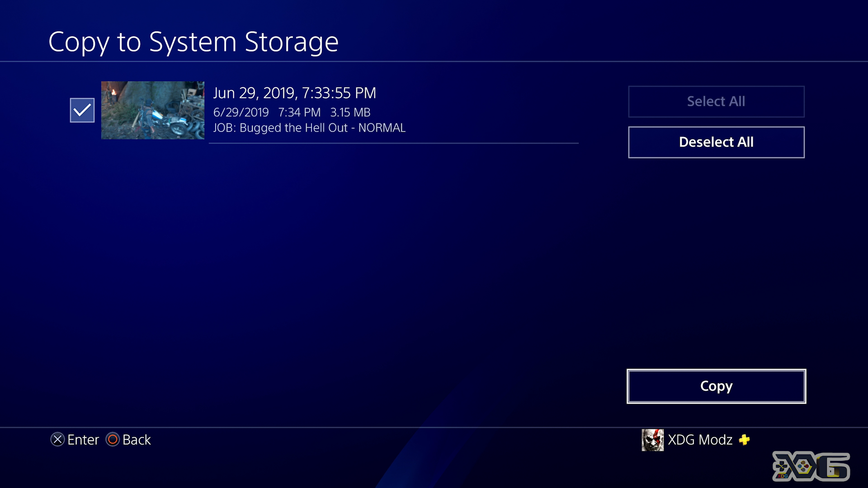Deselect All currently selected saves
868x488 pixels.
pos(715,141)
